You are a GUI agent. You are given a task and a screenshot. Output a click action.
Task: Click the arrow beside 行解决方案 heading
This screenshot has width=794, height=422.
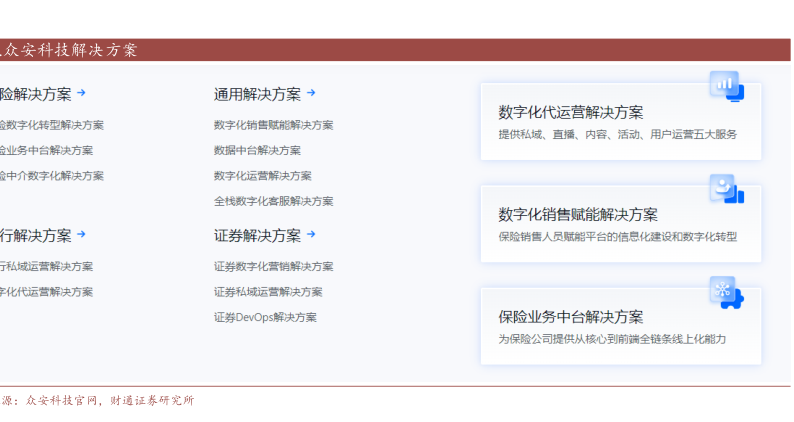[81, 235]
